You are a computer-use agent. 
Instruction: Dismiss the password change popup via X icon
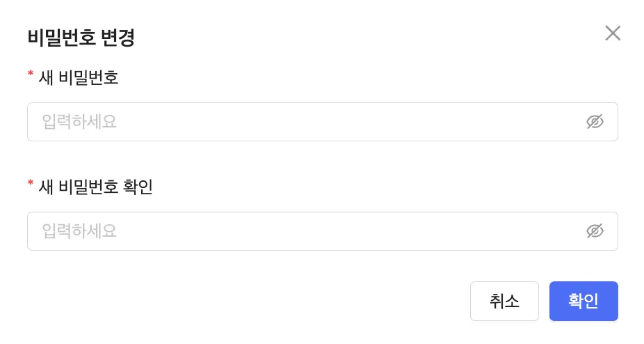tap(612, 33)
